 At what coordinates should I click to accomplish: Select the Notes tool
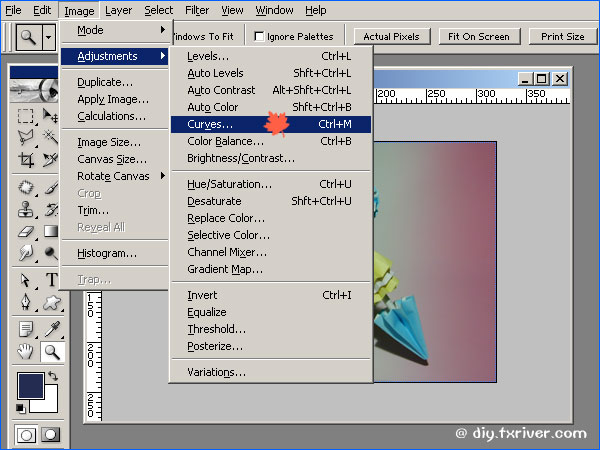click(25, 329)
